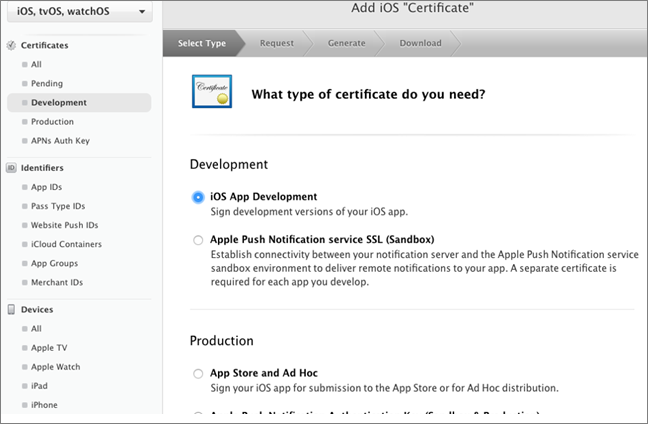
Task: Click the Add iOS "Certificate" page title
Action: pos(412,8)
